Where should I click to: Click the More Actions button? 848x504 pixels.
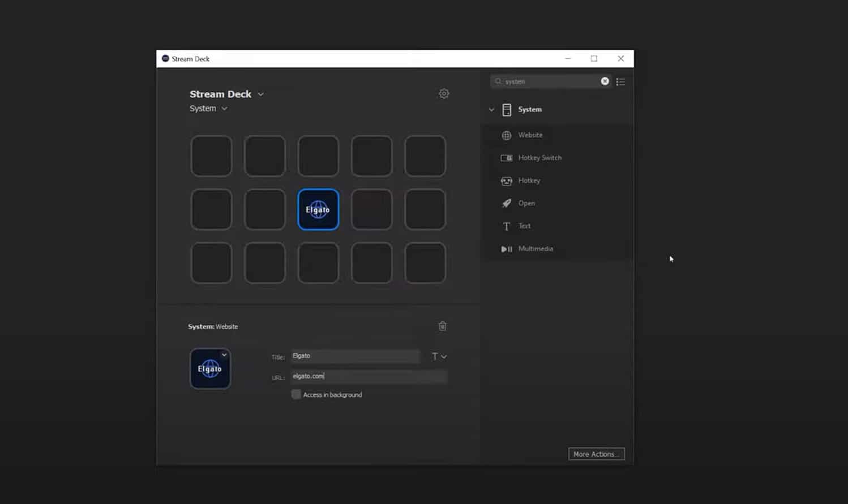[596, 454]
